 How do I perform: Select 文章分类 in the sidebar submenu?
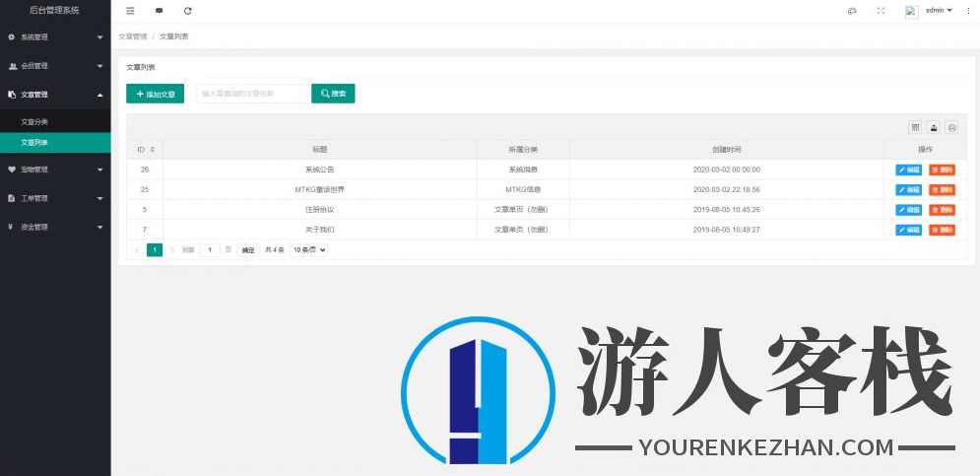coord(55,122)
